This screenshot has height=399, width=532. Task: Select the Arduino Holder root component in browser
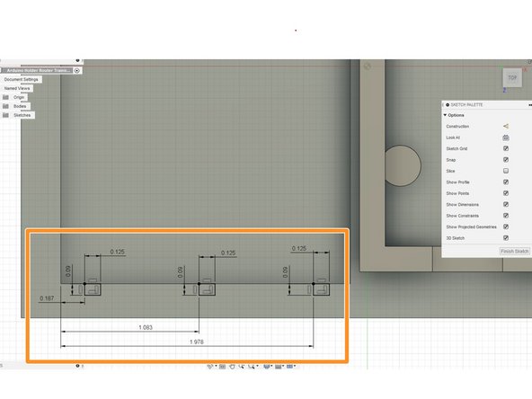[x=39, y=71]
